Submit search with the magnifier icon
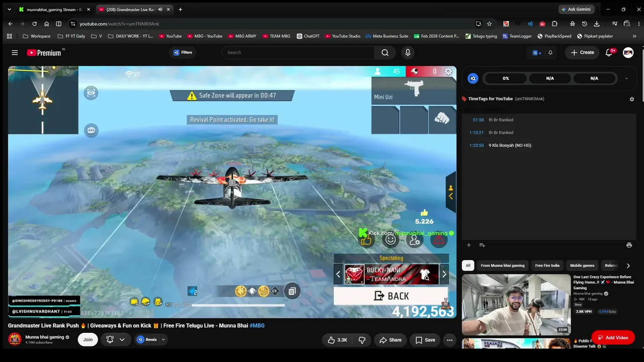This screenshot has width=644, height=362. [x=385, y=52]
